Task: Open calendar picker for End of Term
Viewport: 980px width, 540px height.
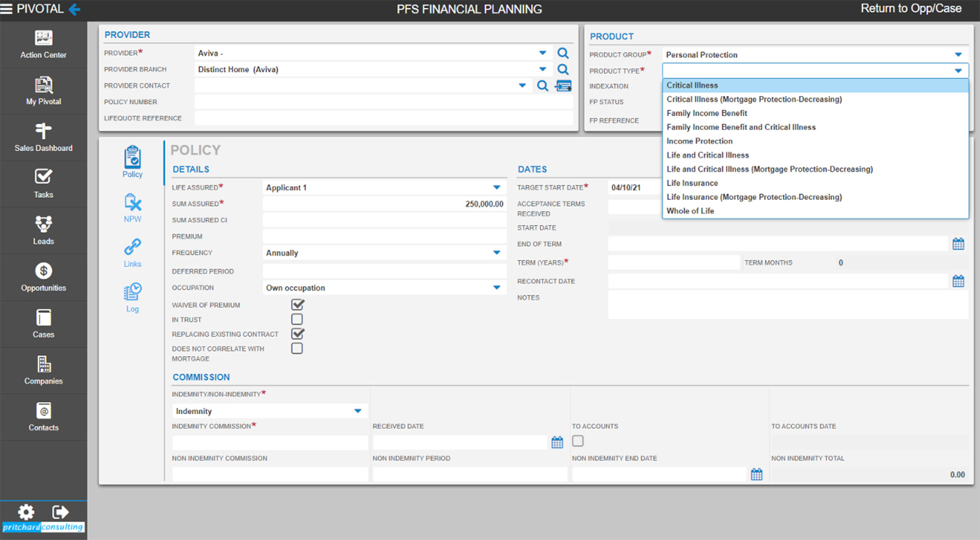Action: point(958,244)
